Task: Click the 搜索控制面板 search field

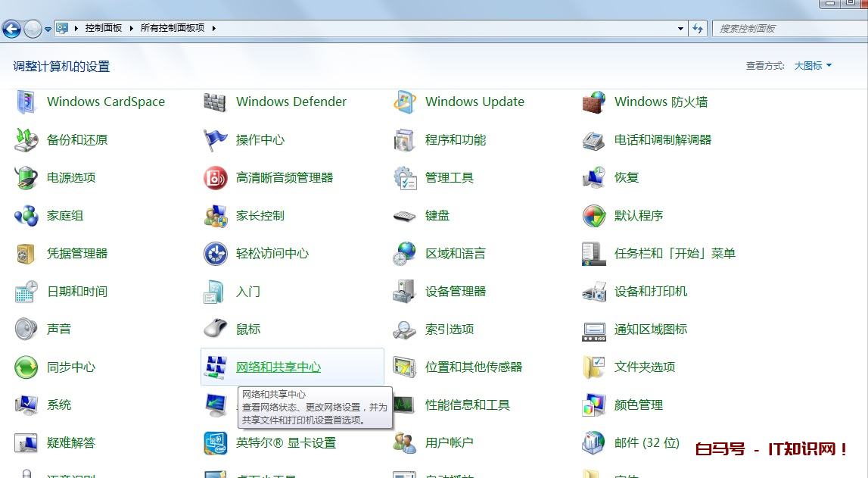Action: [787, 29]
